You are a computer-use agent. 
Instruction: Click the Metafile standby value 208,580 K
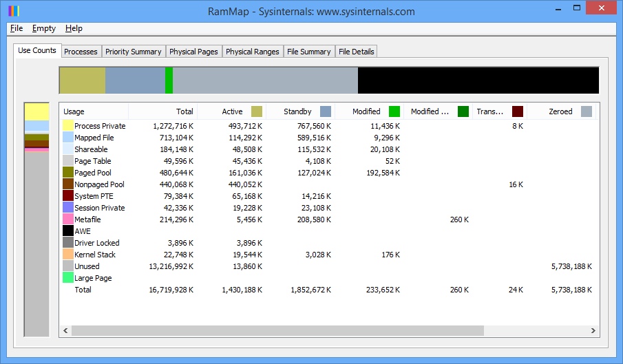coord(315,220)
